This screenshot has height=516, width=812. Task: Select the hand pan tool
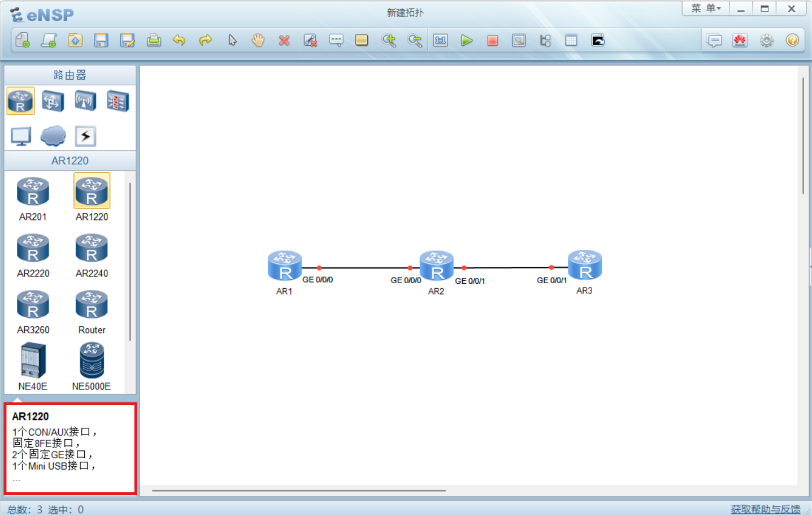coord(258,40)
